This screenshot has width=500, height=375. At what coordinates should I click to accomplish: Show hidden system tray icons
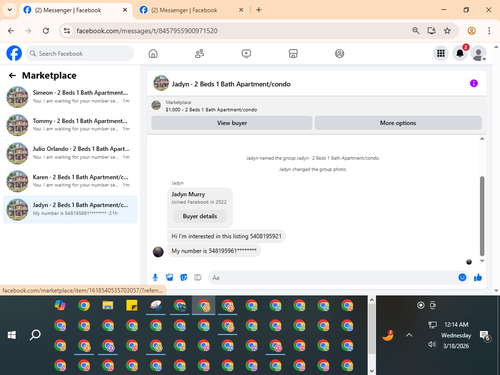pos(409,335)
